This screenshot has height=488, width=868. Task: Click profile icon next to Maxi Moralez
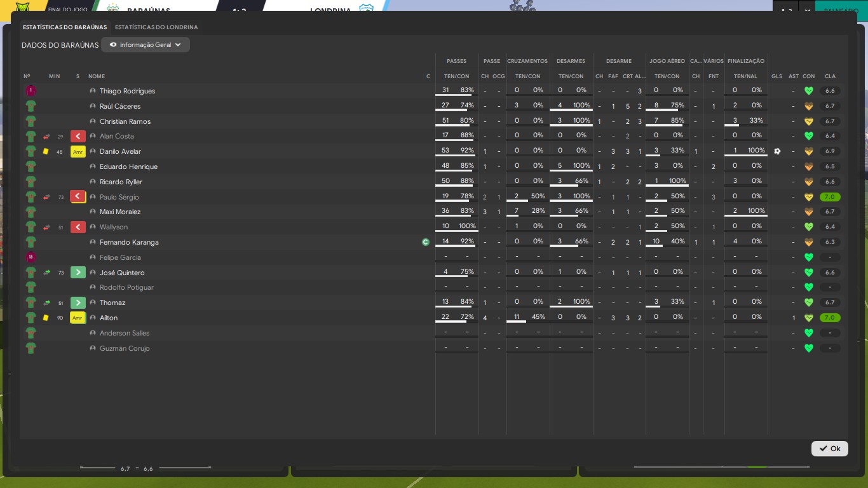point(93,212)
